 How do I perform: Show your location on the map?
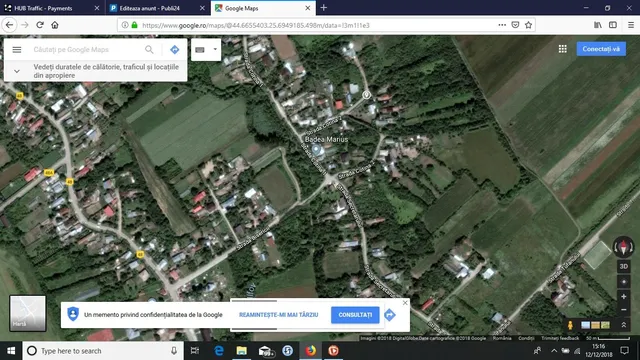point(624,282)
